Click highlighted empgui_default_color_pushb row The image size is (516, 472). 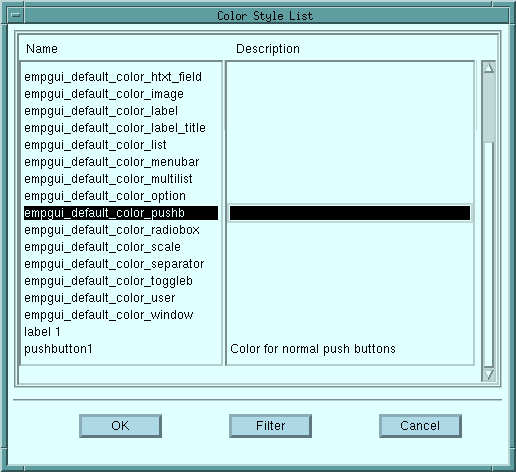(x=121, y=213)
